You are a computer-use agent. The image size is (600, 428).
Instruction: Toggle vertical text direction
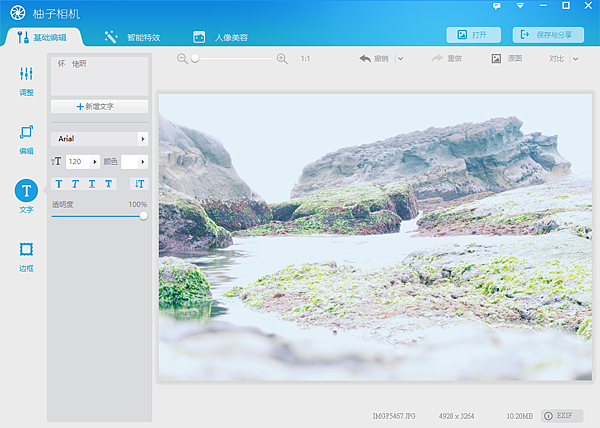(x=139, y=184)
